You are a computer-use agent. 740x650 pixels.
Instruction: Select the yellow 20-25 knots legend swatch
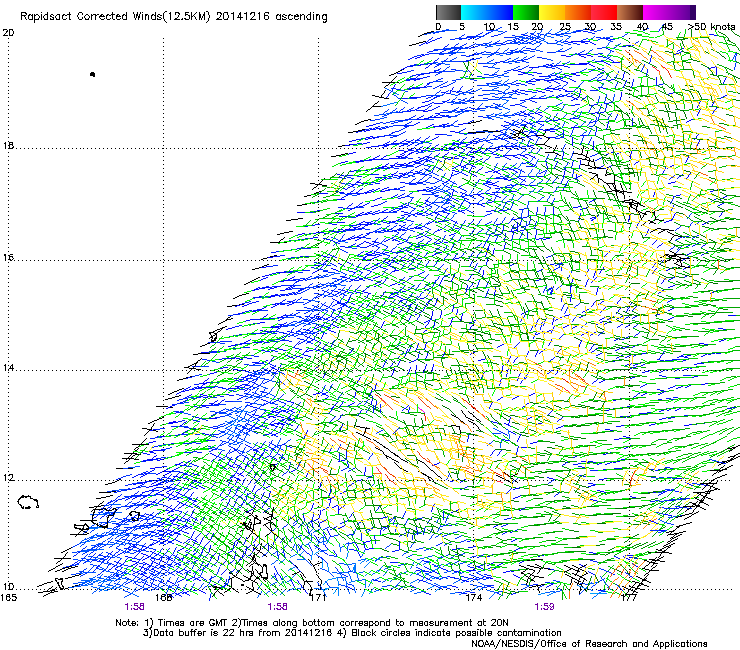552,12
